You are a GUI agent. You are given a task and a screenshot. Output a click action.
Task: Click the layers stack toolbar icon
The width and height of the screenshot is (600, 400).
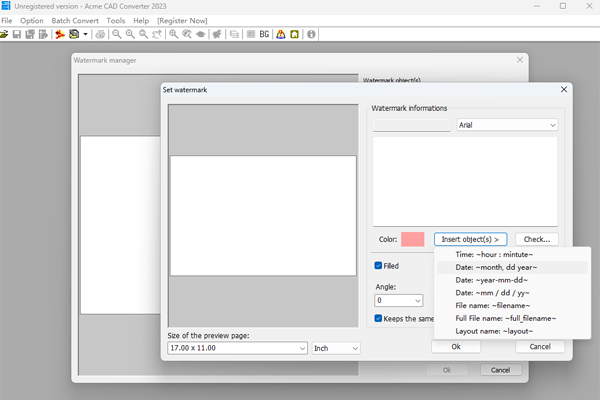click(x=234, y=34)
